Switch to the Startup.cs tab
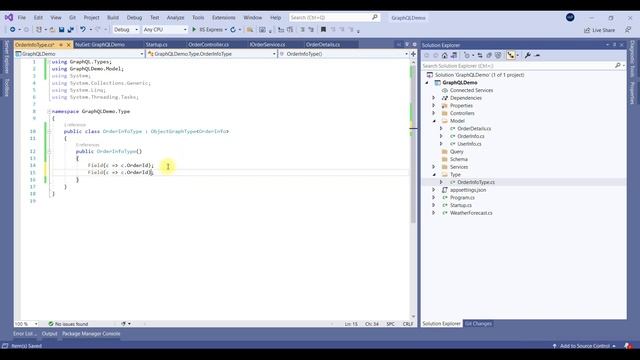Screen dimensions: 640x360 pos(156,44)
